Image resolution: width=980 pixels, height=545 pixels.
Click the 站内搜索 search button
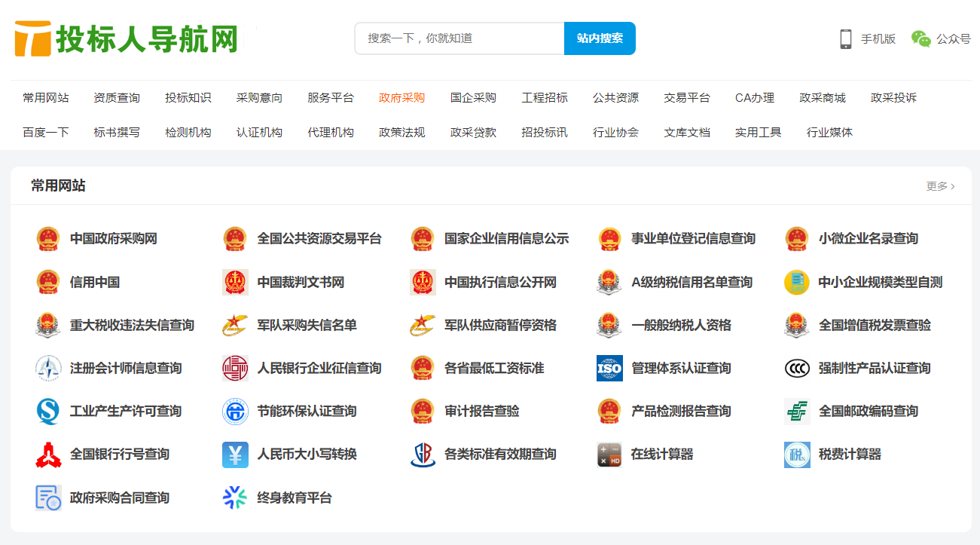[x=600, y=38]
